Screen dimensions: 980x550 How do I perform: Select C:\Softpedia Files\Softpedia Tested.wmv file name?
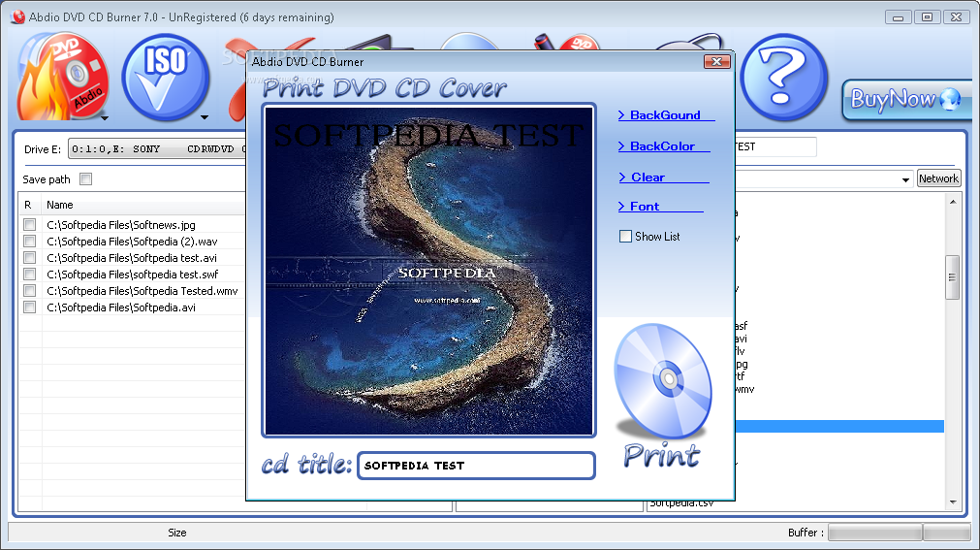(x=142, y=291)
